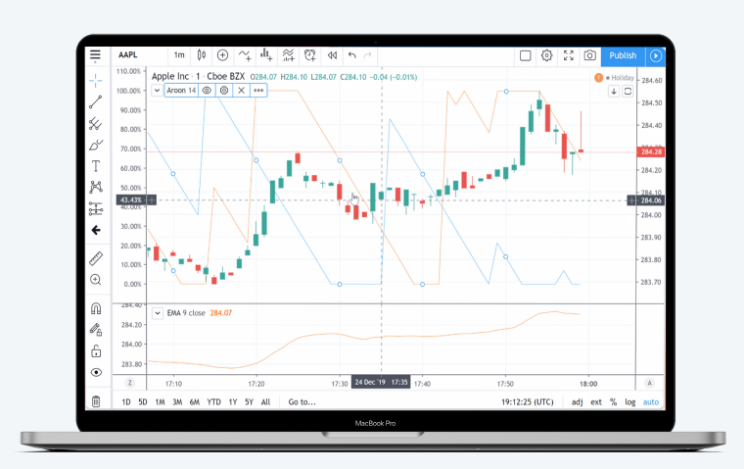Select the 5Y time range

[249, 402]
